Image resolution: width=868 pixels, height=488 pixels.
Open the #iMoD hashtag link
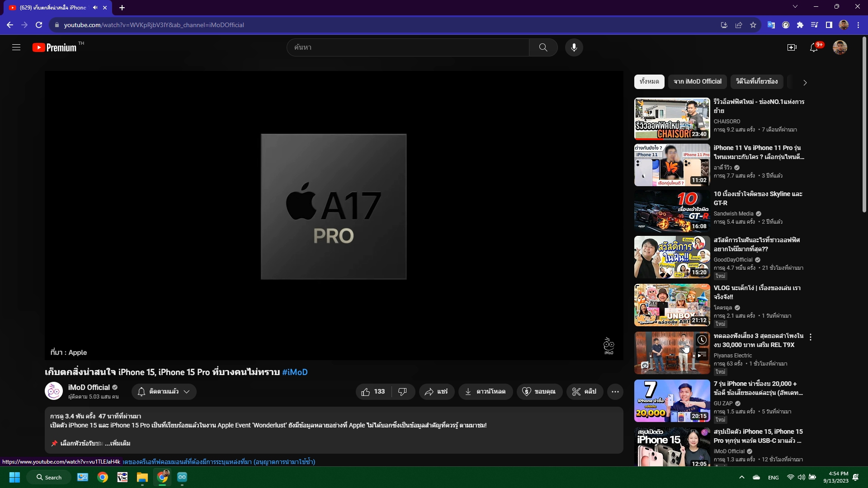[x=295, y=372]
